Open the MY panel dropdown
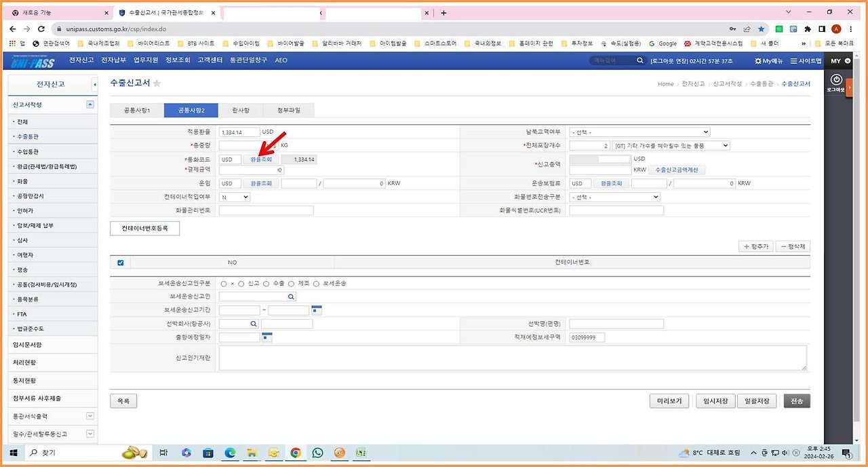 (x=848, y=61)
